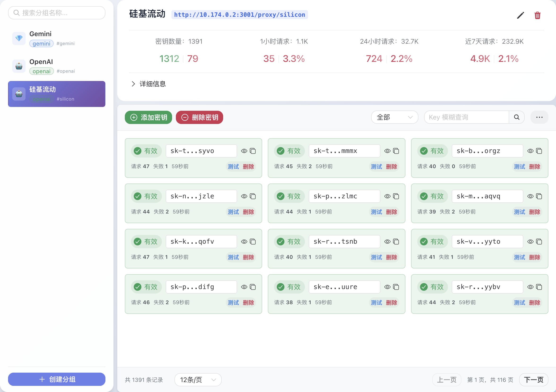This screenshot has height=392, width=556.
Task: Open the ellipsis (...) more options menu
Action: pyautogui.click(x=539, y=117)
